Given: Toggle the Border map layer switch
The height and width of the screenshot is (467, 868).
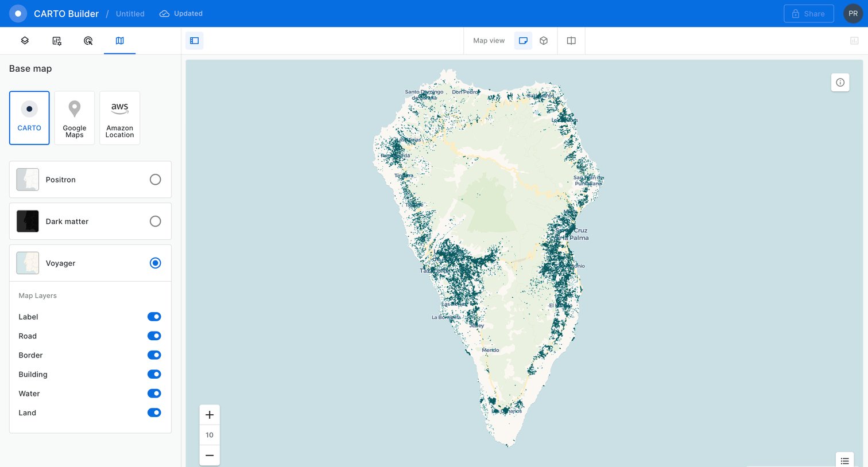Looking at the screenshot, I should point(154,355).
